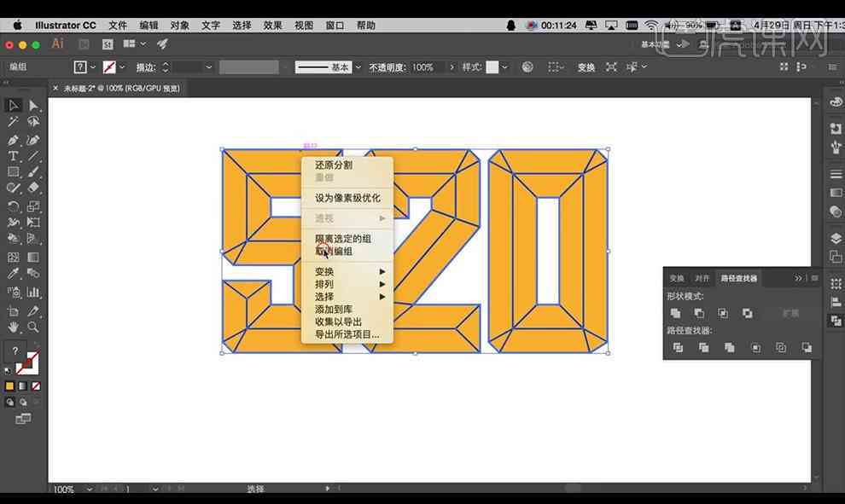The height and width of the screenshot is (504, 845).
Task: Click the Divide pathfinder icon
Action: pos(678,348)
